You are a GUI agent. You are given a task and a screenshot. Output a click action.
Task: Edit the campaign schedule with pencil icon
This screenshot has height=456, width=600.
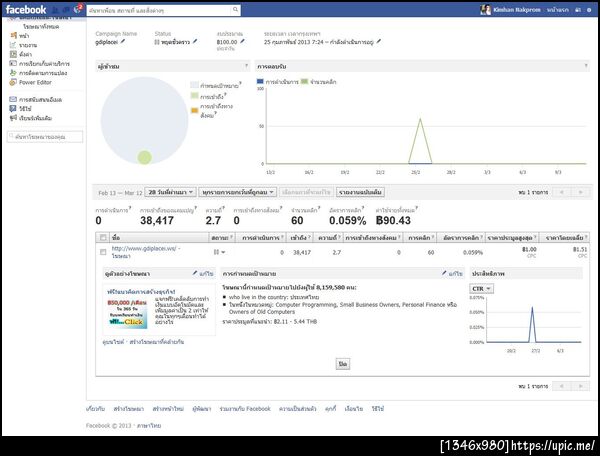pos(378,41)
